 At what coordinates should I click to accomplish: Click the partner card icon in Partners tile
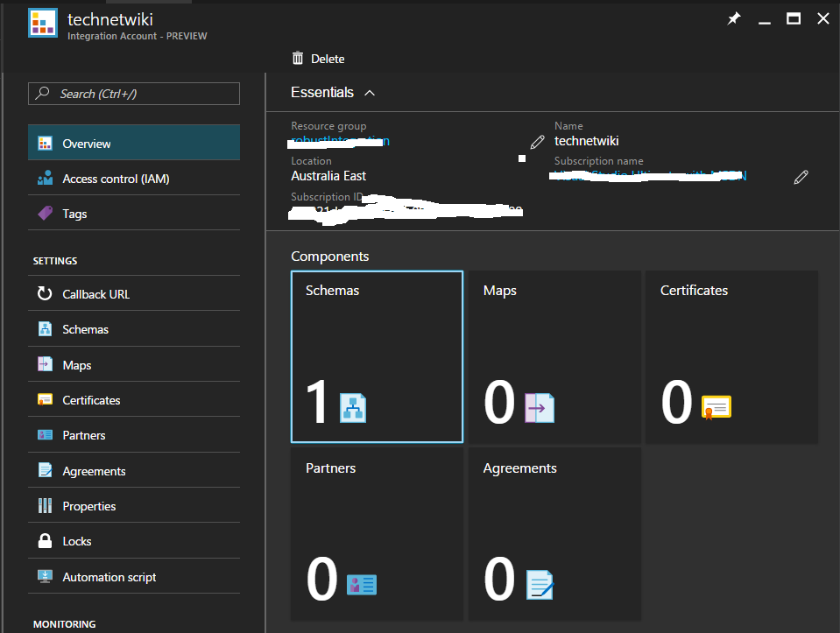(362, 585)
